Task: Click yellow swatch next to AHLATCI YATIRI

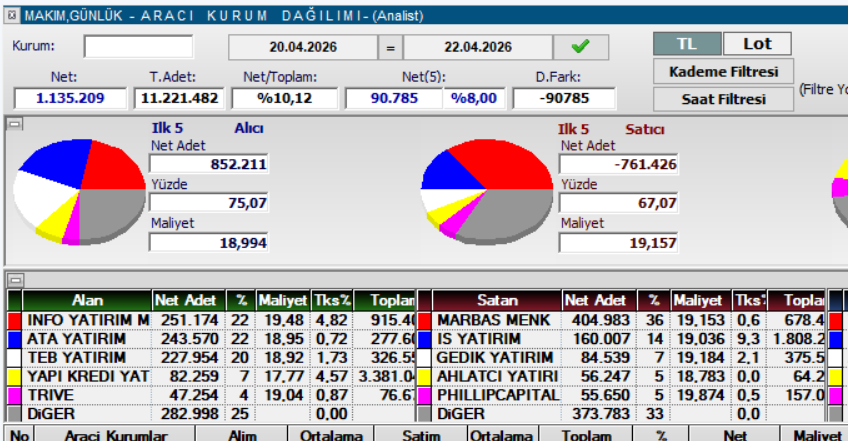Action: click(x=425, y=377)
